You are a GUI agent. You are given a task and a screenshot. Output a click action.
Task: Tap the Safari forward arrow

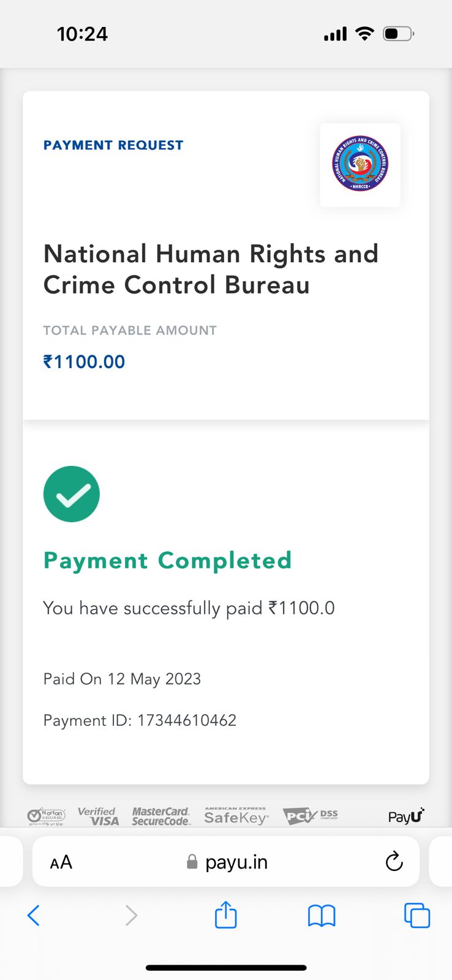pyautogui.click(x=131, y=916)
